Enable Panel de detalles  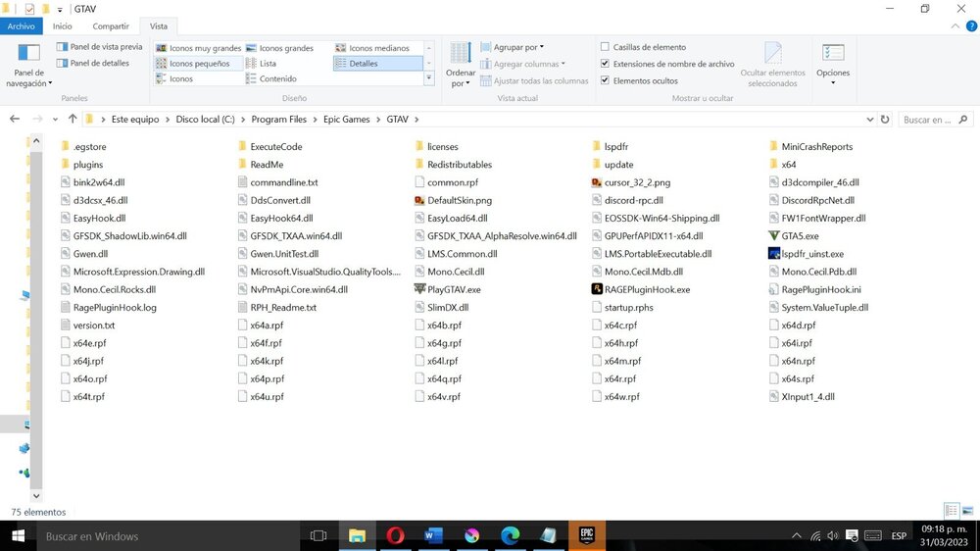[x=93, y=63]
